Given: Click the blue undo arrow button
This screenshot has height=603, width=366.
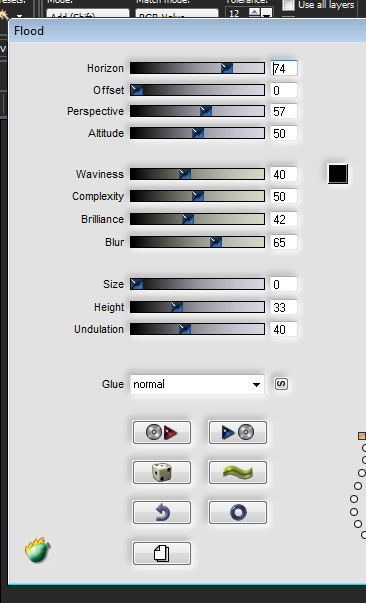Looking at the screenshot, I should (x=161, y=512).
